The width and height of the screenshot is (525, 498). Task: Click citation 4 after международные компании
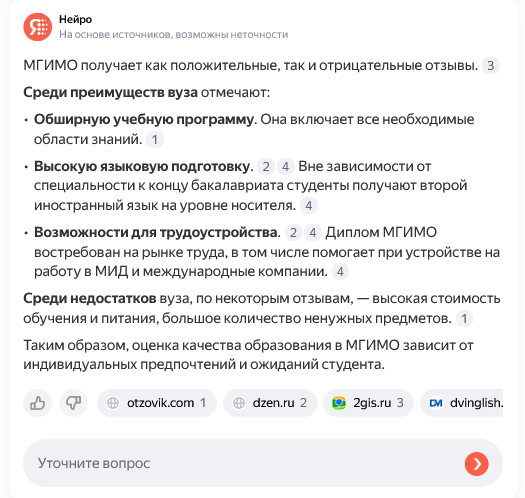(x=340, y=272)
